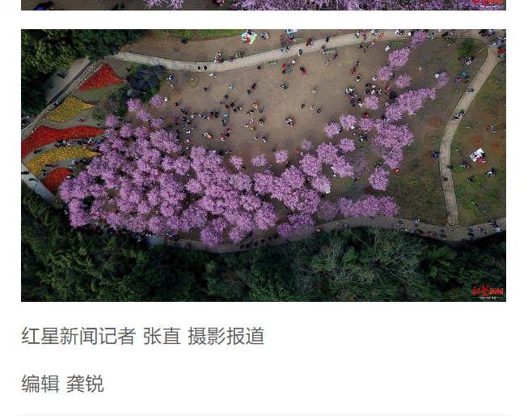532x416 pixels.
Task: Click the text 红星新闻记者
Action: [78, 336]
